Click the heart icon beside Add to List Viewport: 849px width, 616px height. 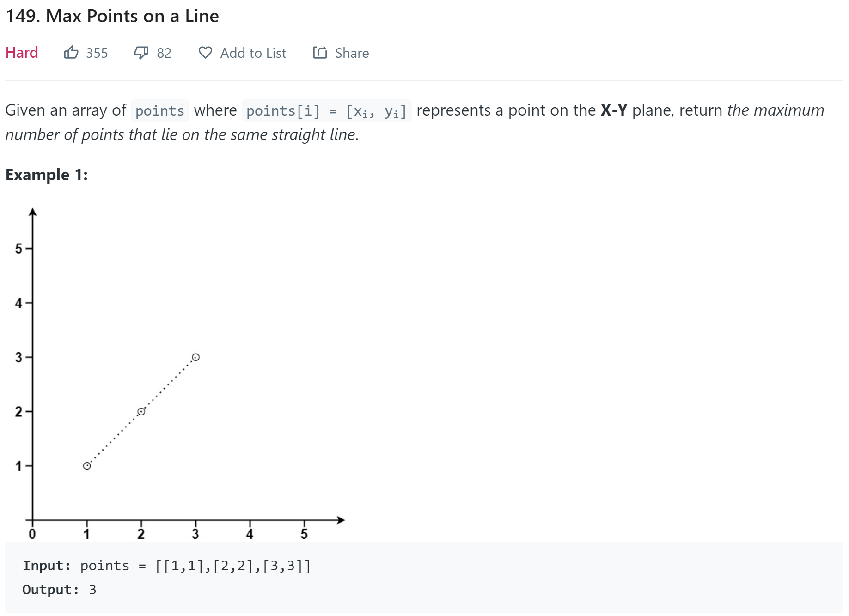tap(205, 53)
